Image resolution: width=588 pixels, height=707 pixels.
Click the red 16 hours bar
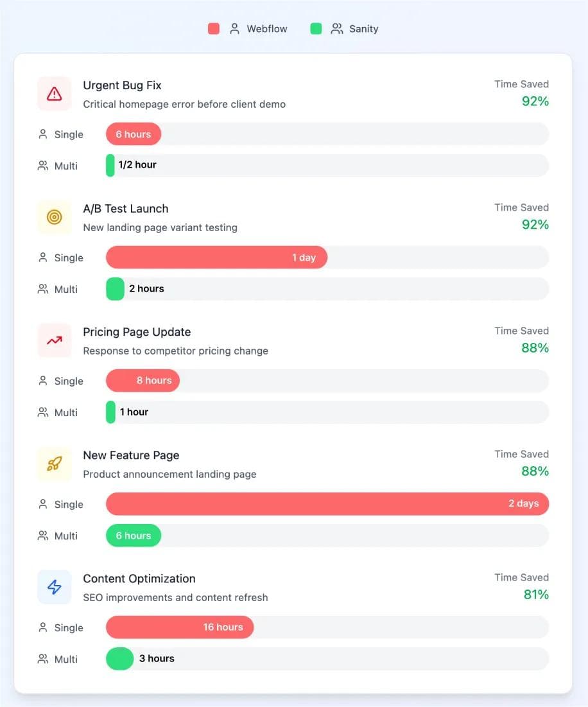point(180,627)
